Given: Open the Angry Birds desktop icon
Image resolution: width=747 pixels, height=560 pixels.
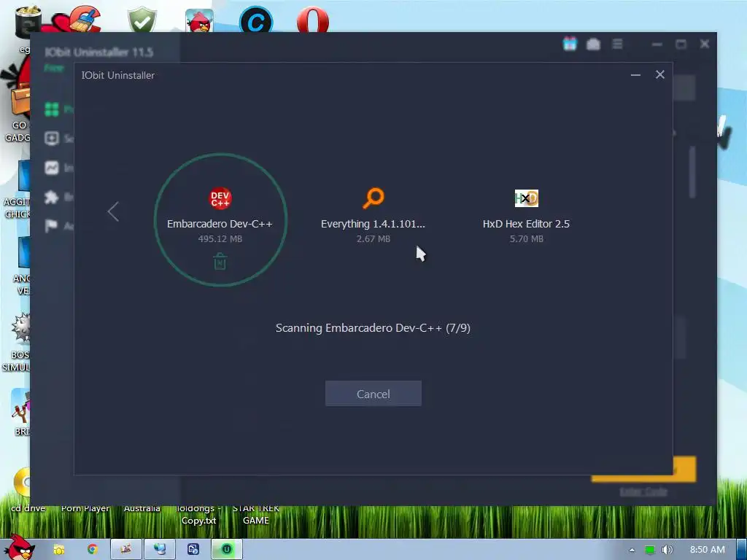Looking at the screenshot, I should point(199,21).
